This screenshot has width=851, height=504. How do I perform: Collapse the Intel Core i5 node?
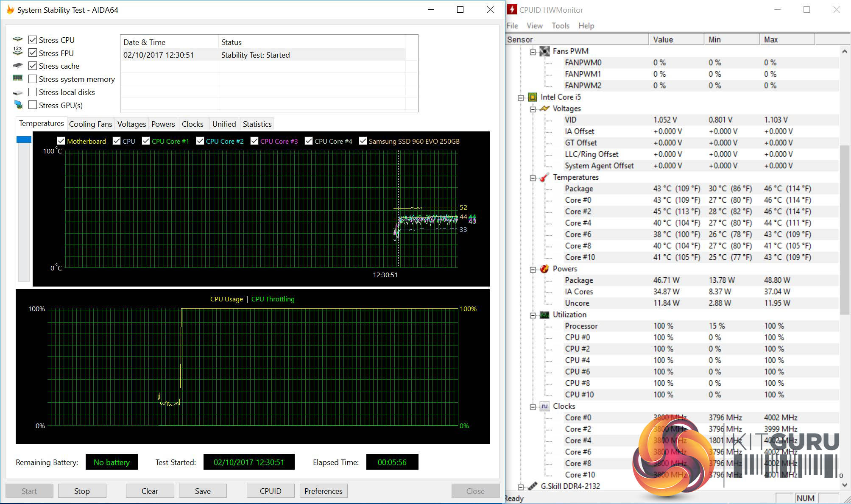point(521,98)
